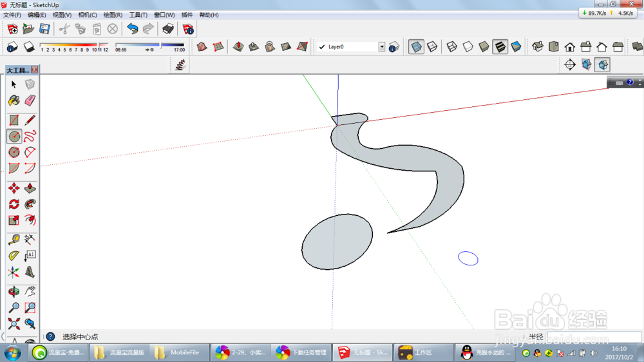644x362 pixels.
Task: Select the Follow Me tool
Action: (x=30, y=204)
